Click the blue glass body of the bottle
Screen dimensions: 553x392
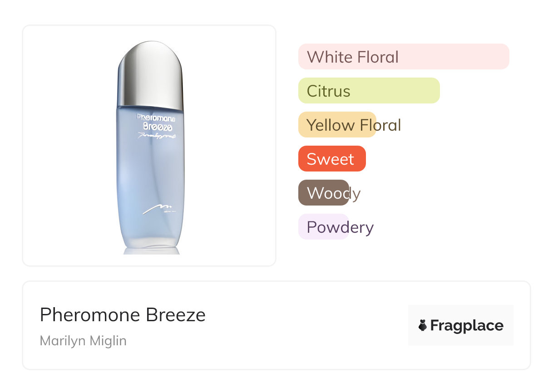150,172
